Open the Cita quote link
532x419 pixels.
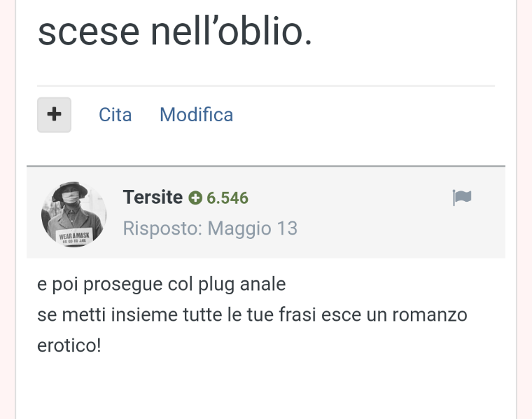click(x=115, y=115)
